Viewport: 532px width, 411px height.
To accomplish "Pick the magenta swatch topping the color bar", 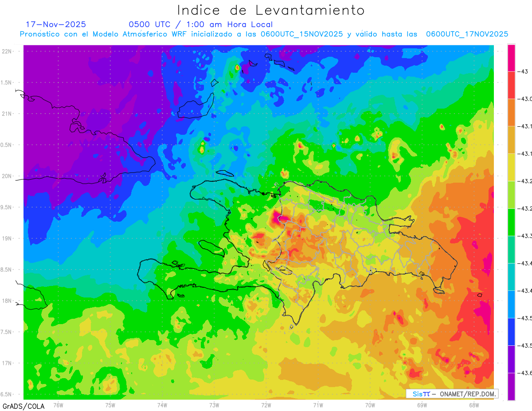I will (x=511, y=58).
